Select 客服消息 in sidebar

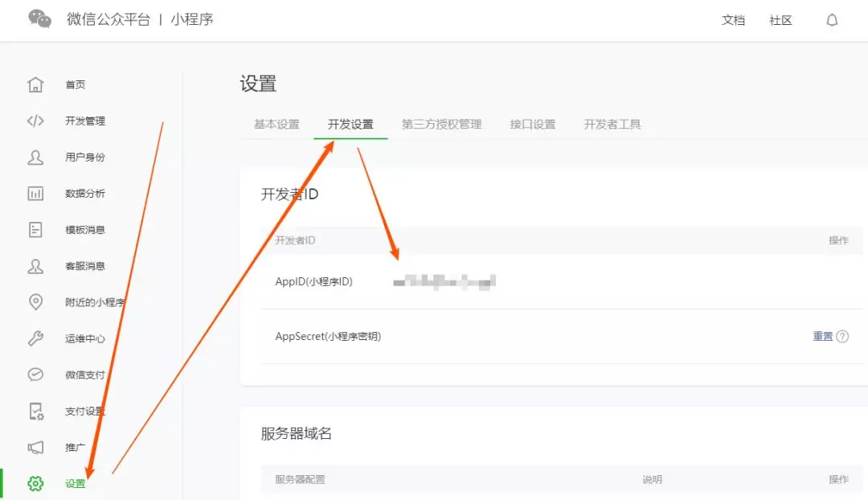coord(85,266)
